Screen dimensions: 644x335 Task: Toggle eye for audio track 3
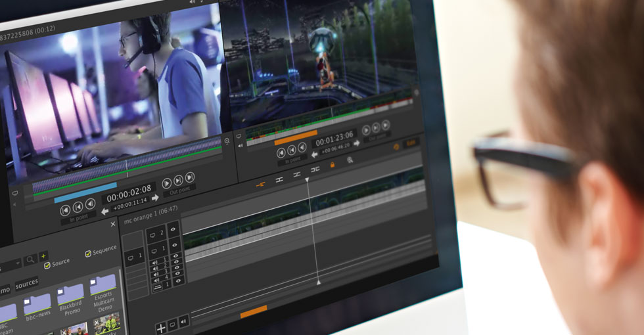[x=177, y=268]
